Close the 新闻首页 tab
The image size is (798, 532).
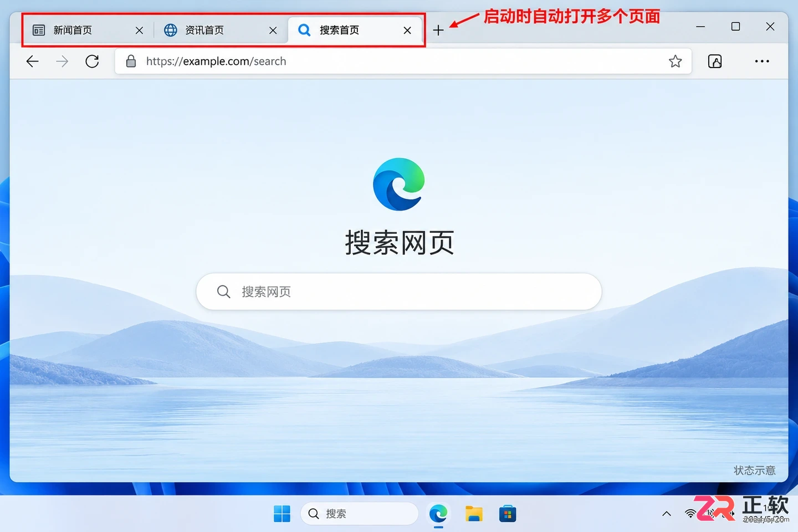click(x=139, y=30)
